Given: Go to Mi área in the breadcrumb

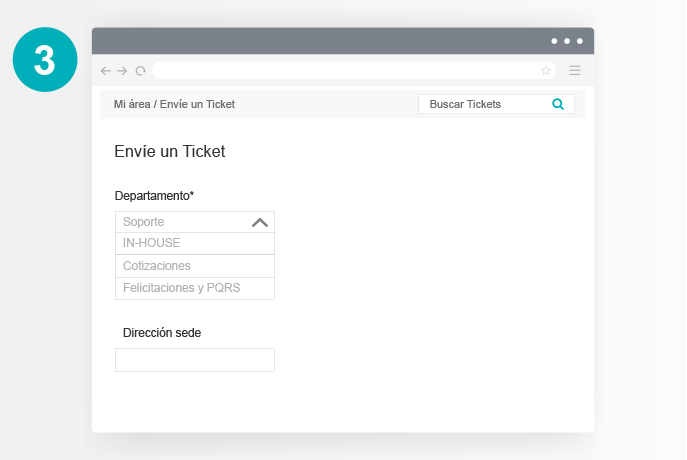Looking at the screenshot, I should [x=132, y=104].
